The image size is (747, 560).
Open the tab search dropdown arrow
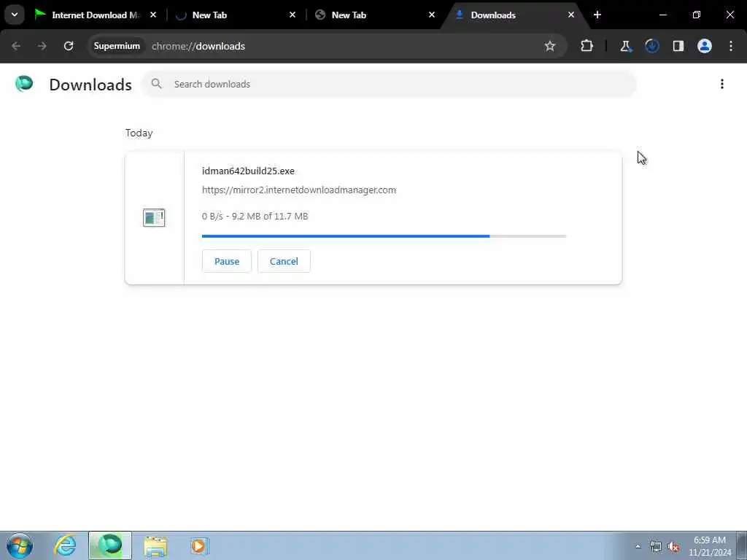[x=15, y=15]
